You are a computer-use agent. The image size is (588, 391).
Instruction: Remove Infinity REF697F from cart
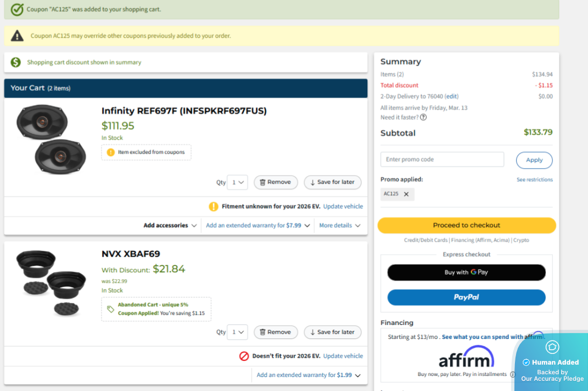click(275, 182)
